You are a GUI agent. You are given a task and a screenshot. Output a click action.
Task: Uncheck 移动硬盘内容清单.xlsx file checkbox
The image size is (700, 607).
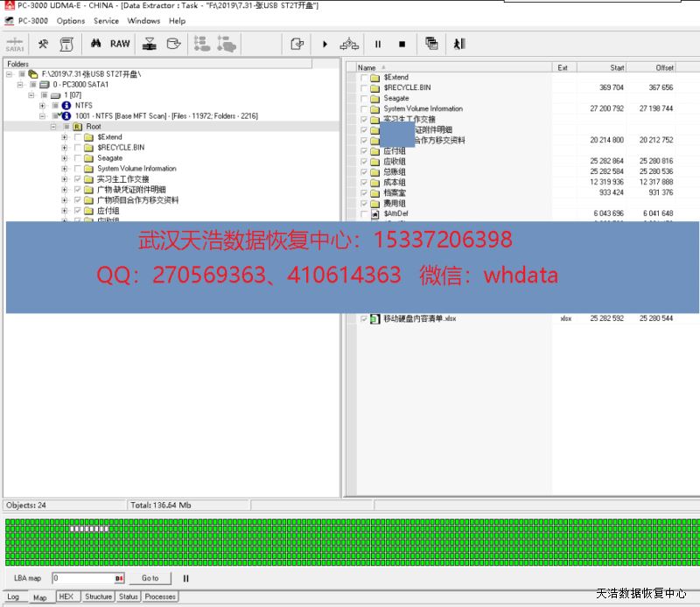click(364, 319)
